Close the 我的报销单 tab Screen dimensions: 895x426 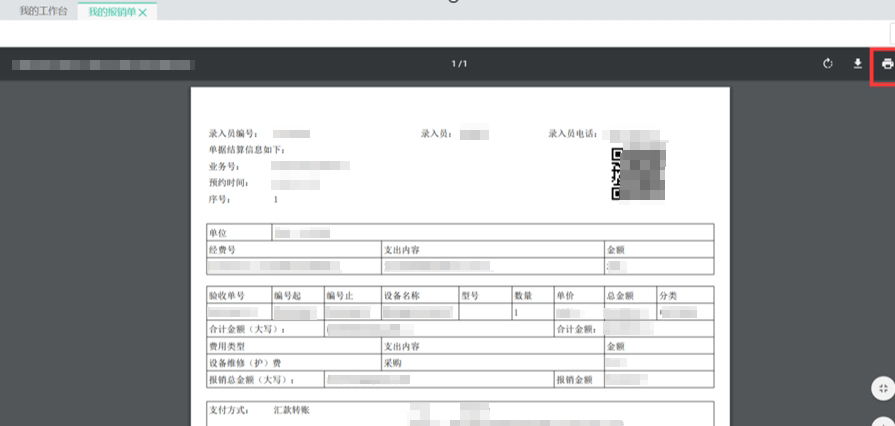pos(143,12)
